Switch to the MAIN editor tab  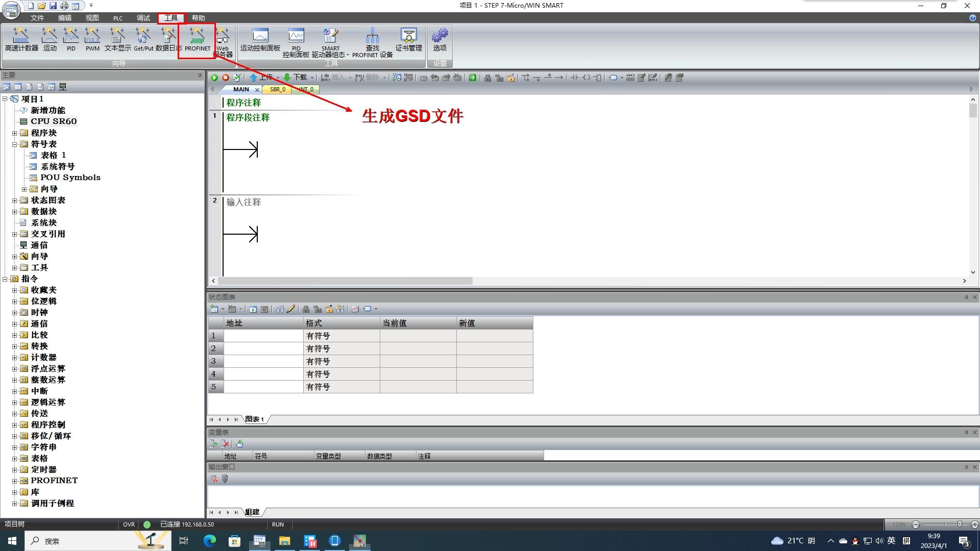point(241,89)
